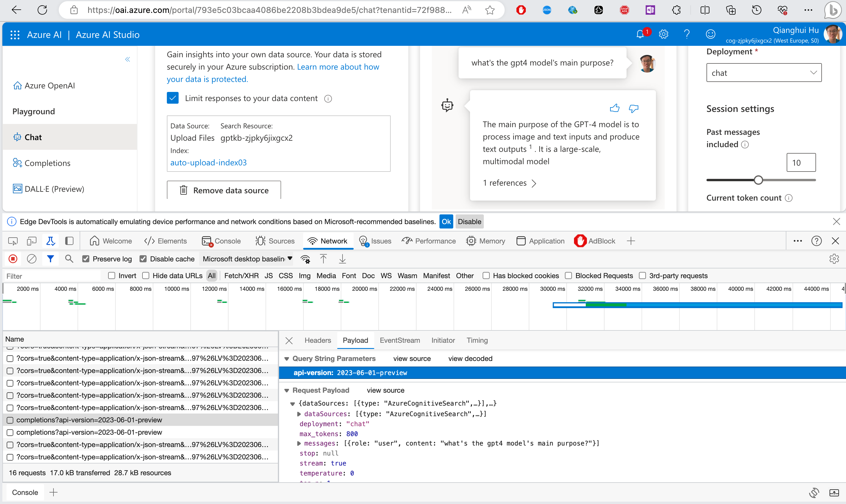The image size is (846, 504).
Task: Toggle the inspect element picker in DevTools
Action: point(13,241)
